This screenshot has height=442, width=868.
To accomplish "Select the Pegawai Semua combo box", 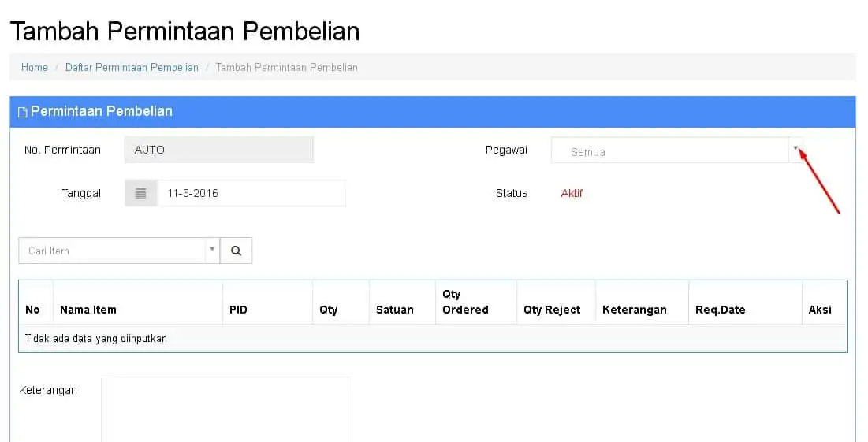I will (x=676, y=150).
